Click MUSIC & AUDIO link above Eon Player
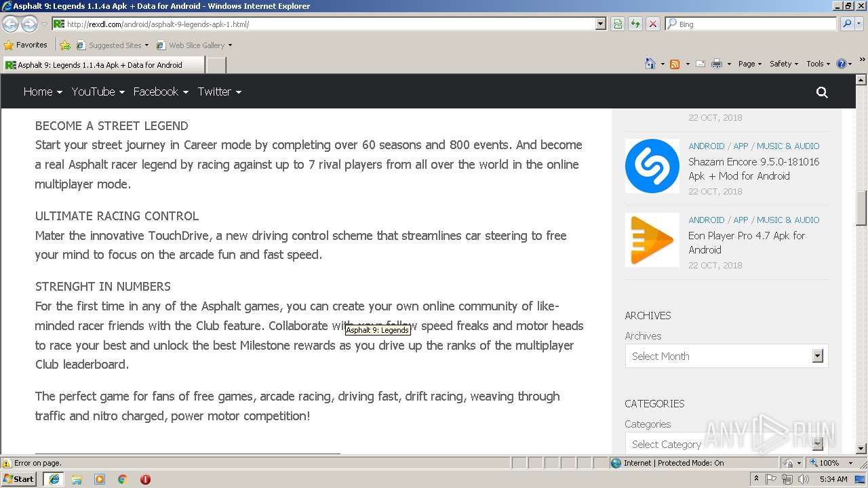The height and width of the screenshot is (488, 868). tap(788, 220)
